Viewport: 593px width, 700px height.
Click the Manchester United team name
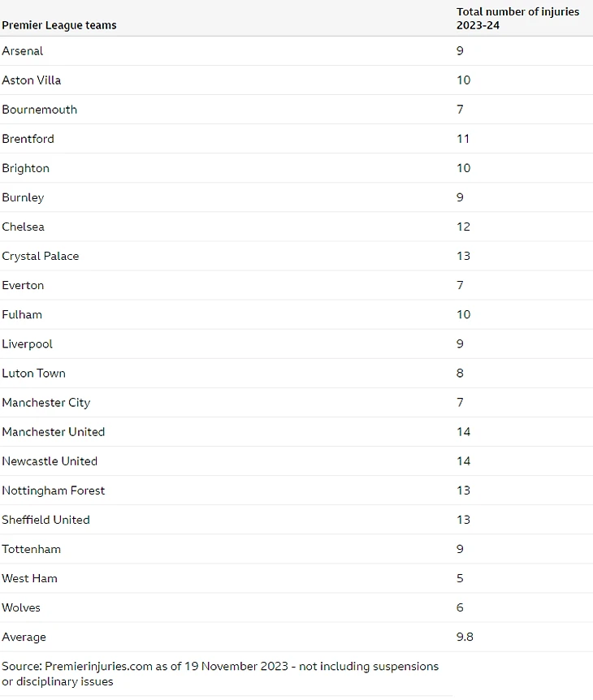(x=54, y=431)
